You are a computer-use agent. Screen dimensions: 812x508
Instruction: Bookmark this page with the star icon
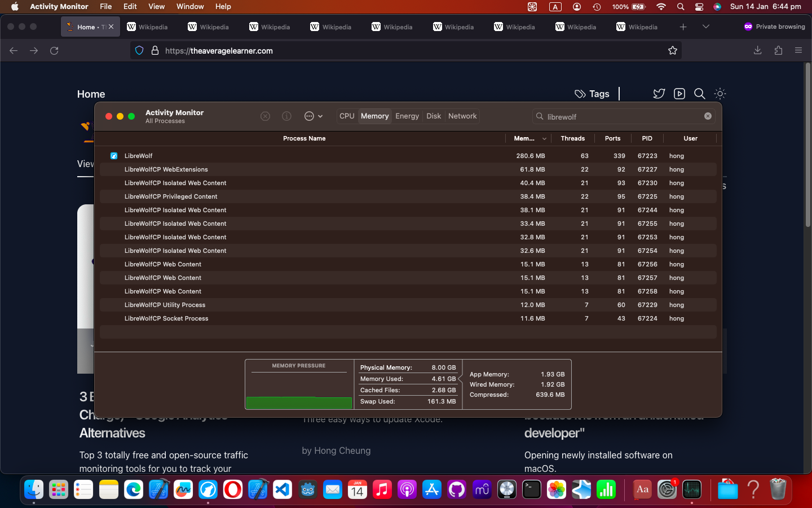pyautogui.click(x=673, y=51)
